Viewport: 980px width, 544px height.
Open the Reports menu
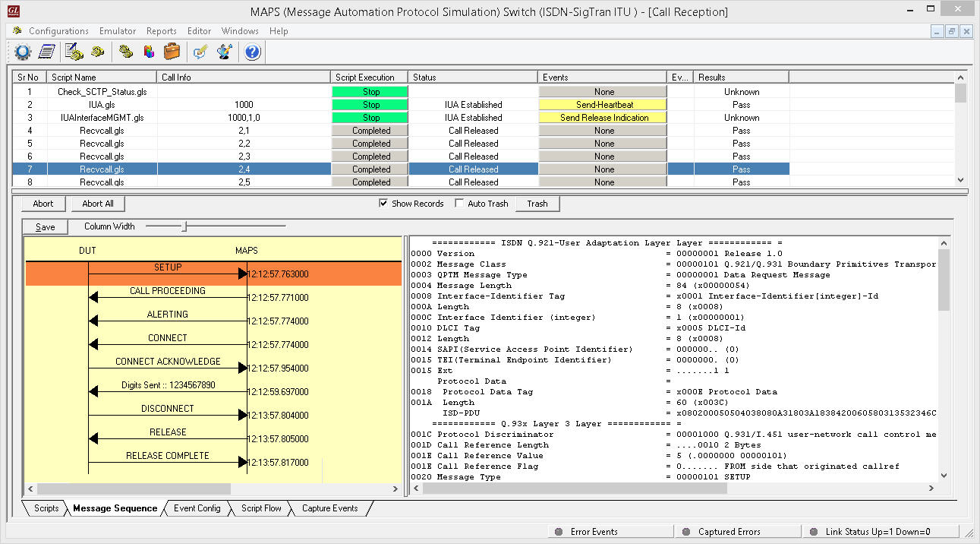pos(162,31)
